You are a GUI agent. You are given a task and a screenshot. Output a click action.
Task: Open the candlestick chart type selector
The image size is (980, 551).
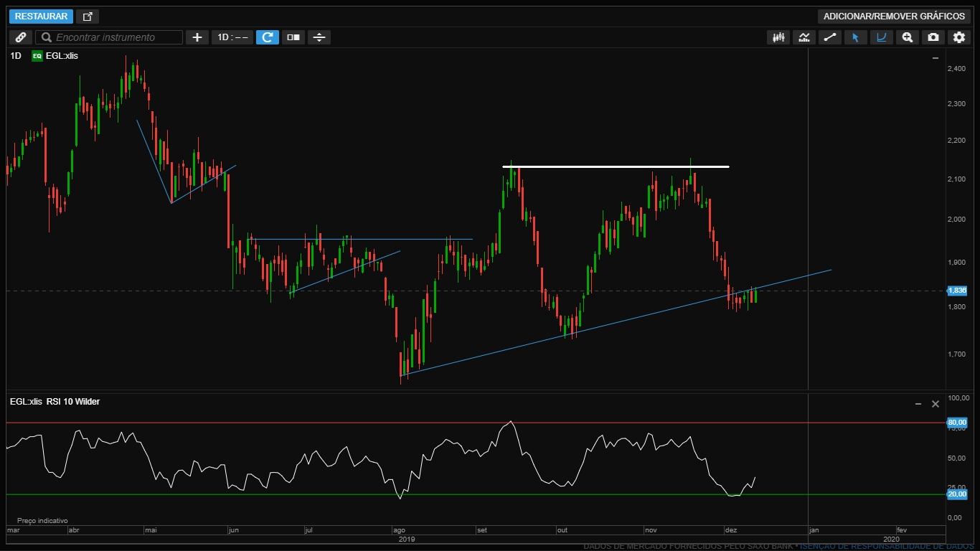coord(778,37)
